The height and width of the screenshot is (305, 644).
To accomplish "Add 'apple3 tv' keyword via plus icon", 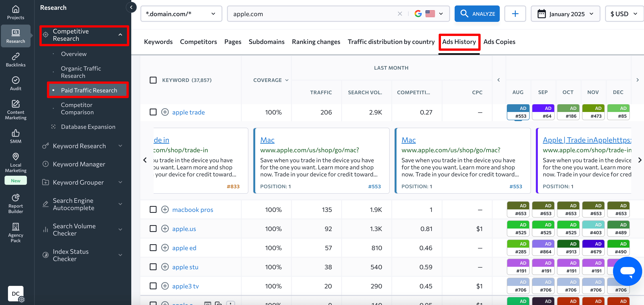I will point(165,286).
